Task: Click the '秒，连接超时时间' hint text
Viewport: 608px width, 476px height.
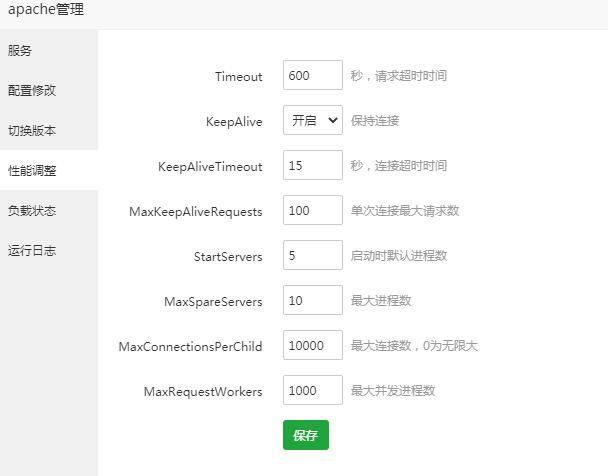Action: (399, 166)
